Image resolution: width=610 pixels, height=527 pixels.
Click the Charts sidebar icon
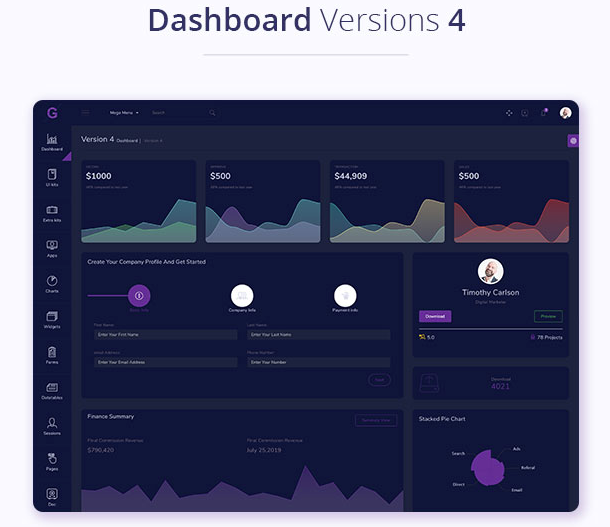coord(52,282)
